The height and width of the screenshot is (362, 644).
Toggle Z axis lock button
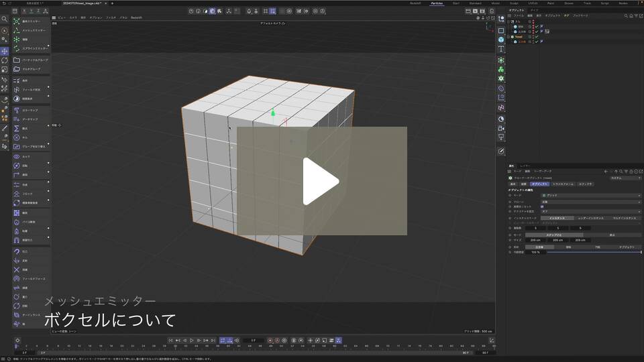click(38, 11)
